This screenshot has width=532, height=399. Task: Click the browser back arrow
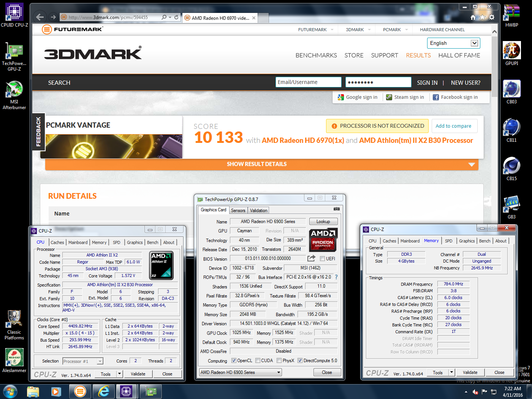40,17
